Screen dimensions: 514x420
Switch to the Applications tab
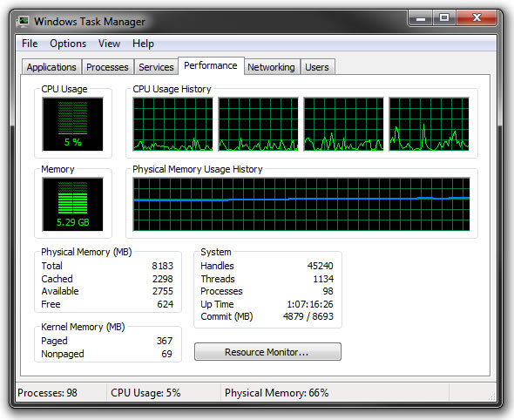tap(51, 67)
